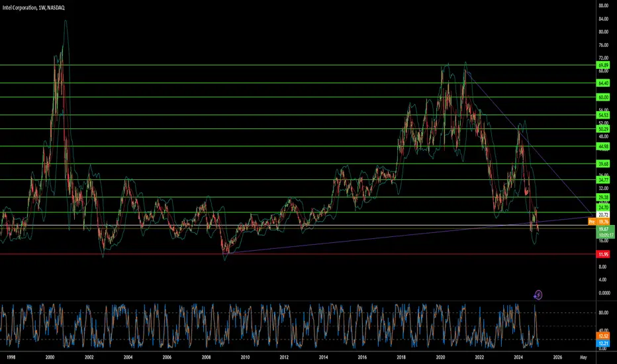Screen dimensions: 617x364
Task: Select the 50.29 price level label
Action: coord(603,129)
